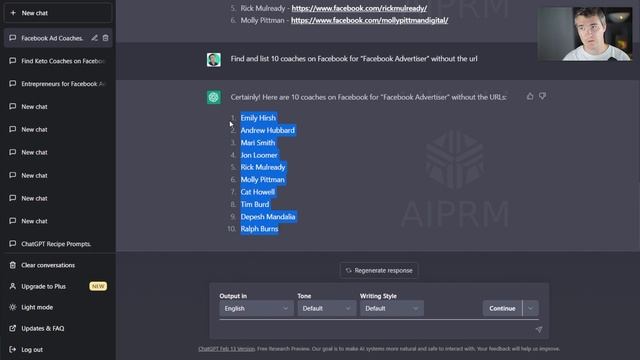Click the name Mari Smith in the list

tap(258, 143)
